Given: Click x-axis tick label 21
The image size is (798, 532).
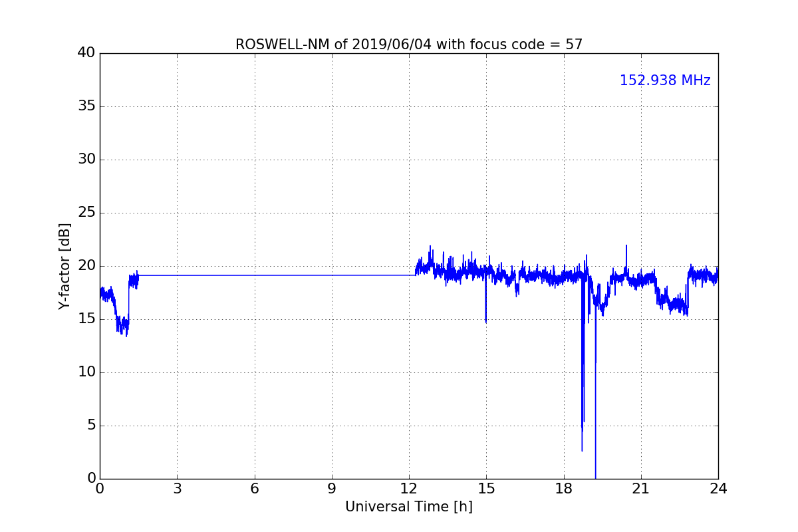Looking at the screenshot, I should (x=641, y=489).
